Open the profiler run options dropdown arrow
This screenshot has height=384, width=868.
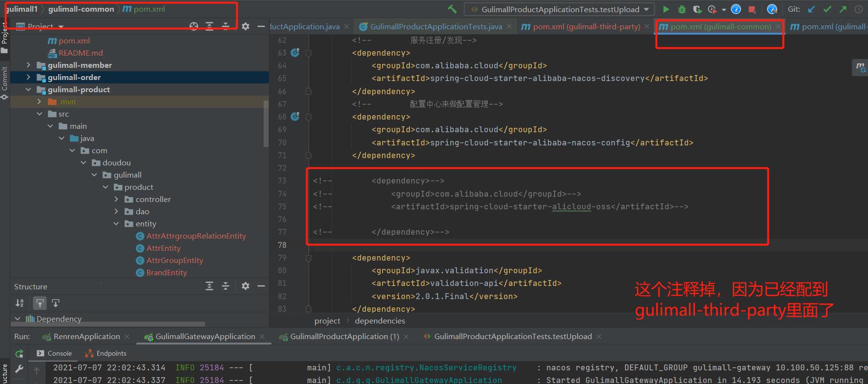tap(723, 10)
